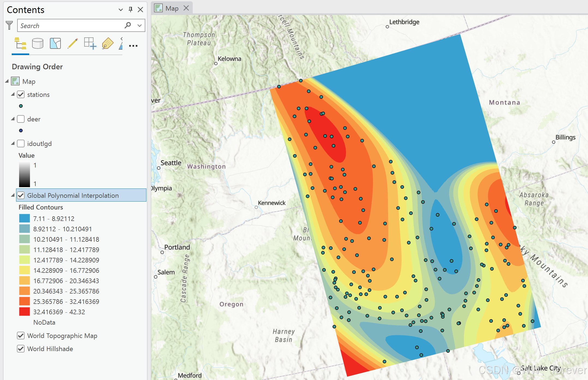Click the Map view tab icon

[x=158, y=8]
